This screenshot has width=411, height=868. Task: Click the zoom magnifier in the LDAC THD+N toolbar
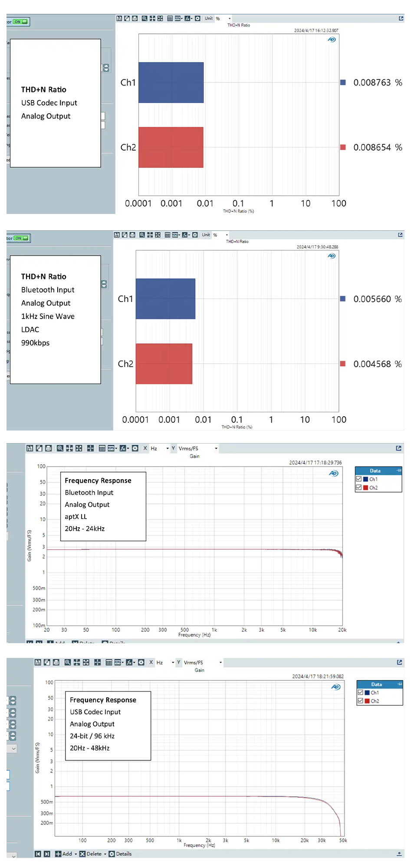click(x=142, y=235)
